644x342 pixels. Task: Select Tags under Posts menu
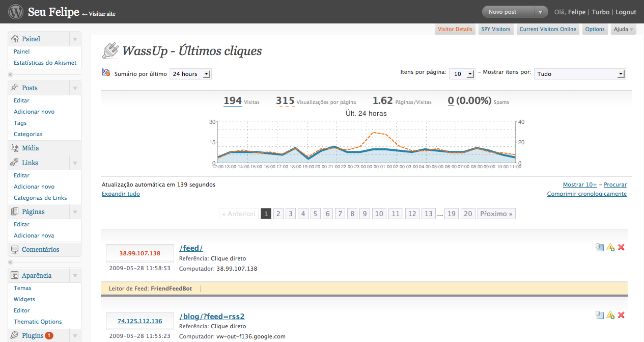(x=20, y=123)
